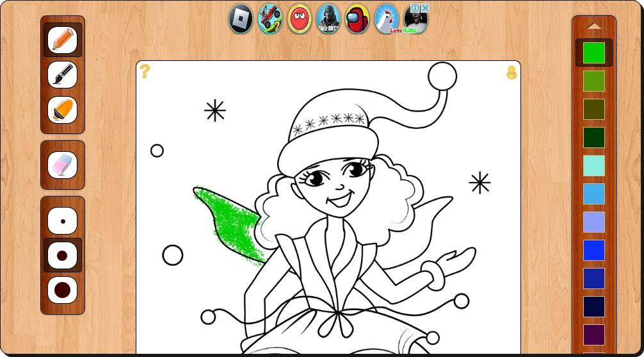Choose the largest brush size dot

click(63, 290)
